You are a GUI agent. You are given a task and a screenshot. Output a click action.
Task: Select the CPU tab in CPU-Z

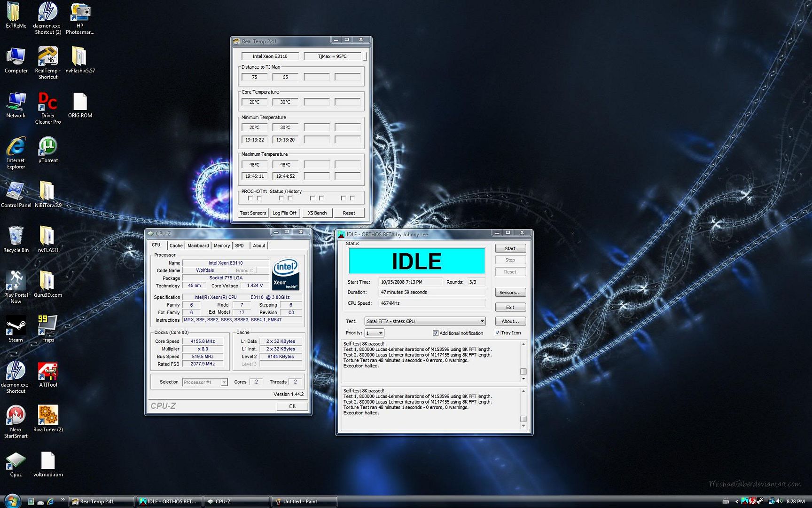click(156, 245)
